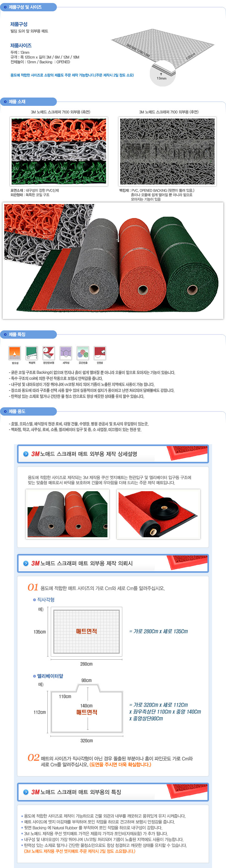
Task: Click the red mat with black edging photo
Action: pos(159,514)
